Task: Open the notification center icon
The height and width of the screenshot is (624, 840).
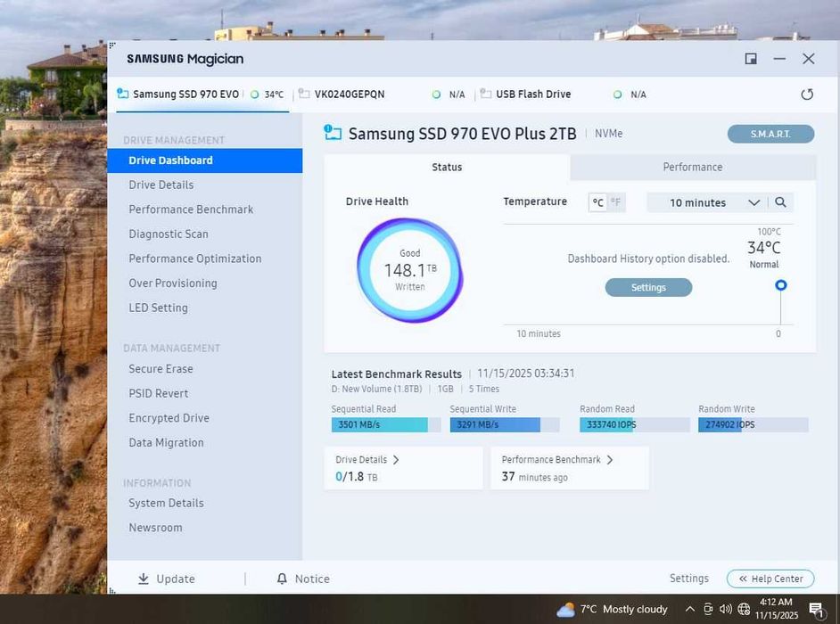Action: tap(816, 609)
